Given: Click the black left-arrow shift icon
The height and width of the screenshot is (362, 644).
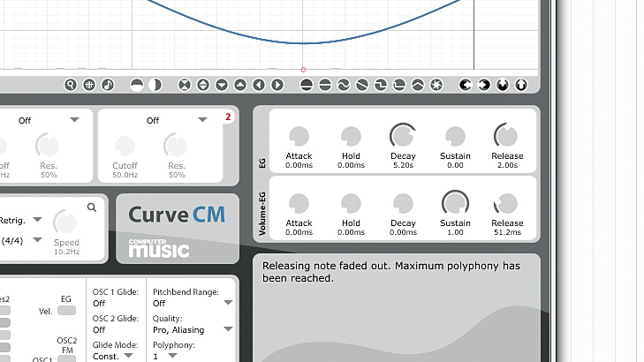Looking at the screenshot, I should pos(466,85).
